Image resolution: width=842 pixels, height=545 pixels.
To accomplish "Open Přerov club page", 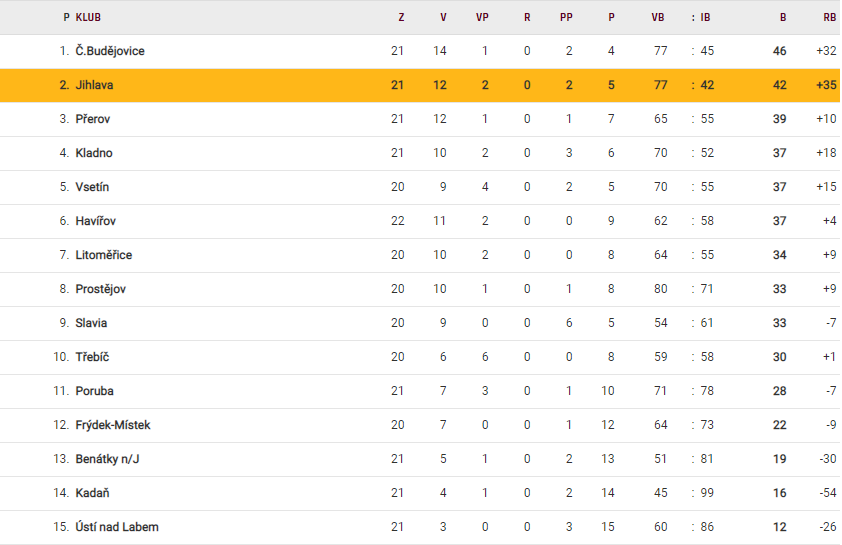I will [x=92, y=119].
